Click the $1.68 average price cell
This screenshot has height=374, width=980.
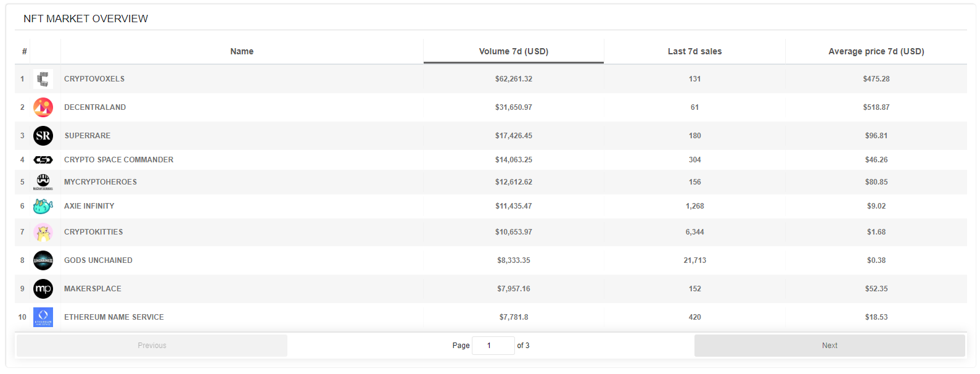click(x=876, y=232)
